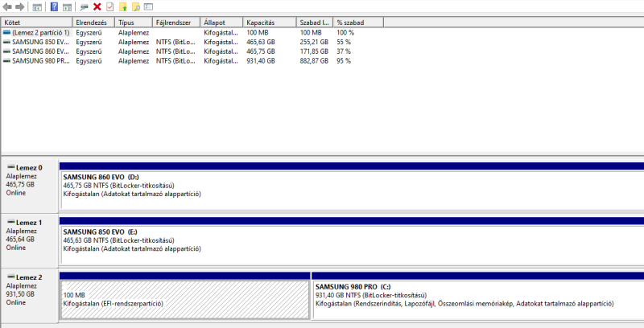Click the Alaplemez text under Lemez 0
The width and height of the screenshot is (644, 328).
pyautogui.click(x=22, y=176)
